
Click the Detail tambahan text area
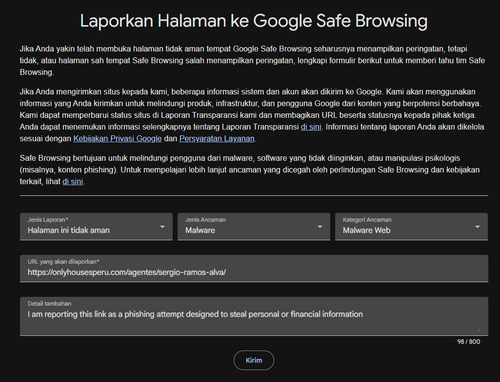[x=254, y=316]
